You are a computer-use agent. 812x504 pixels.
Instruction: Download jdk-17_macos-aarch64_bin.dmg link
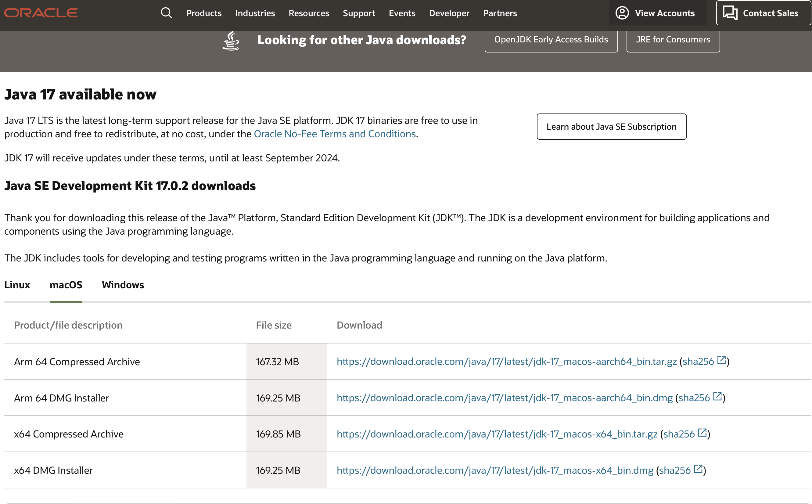coord(505,398)
